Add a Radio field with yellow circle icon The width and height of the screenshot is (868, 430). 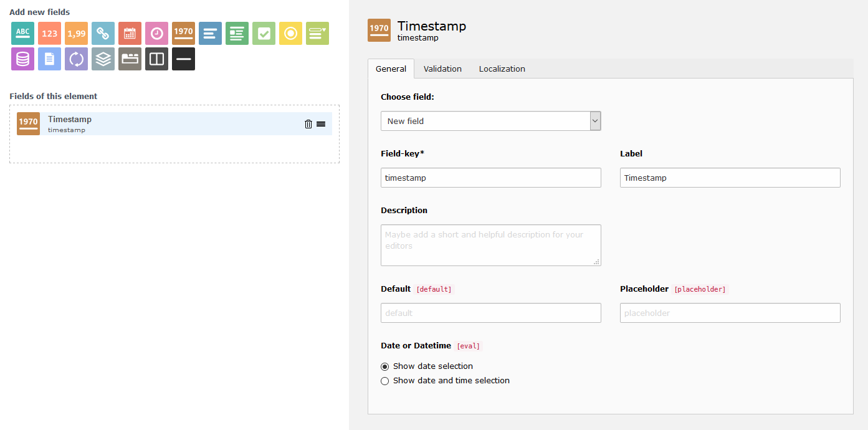pyautogui.click(x=290, y=33)
